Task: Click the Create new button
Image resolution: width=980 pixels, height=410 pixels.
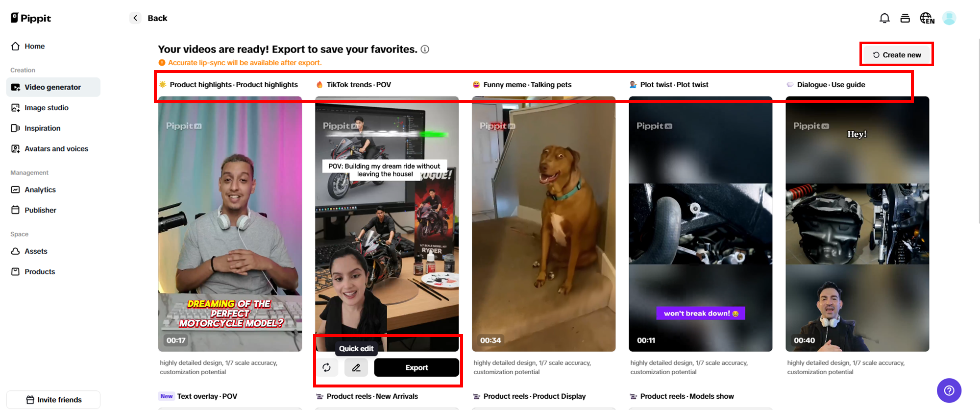Action: coord(897,55)
